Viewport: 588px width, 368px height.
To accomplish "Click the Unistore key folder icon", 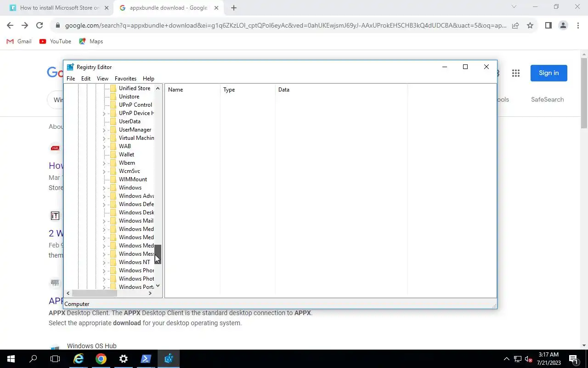I will [113, 97].
